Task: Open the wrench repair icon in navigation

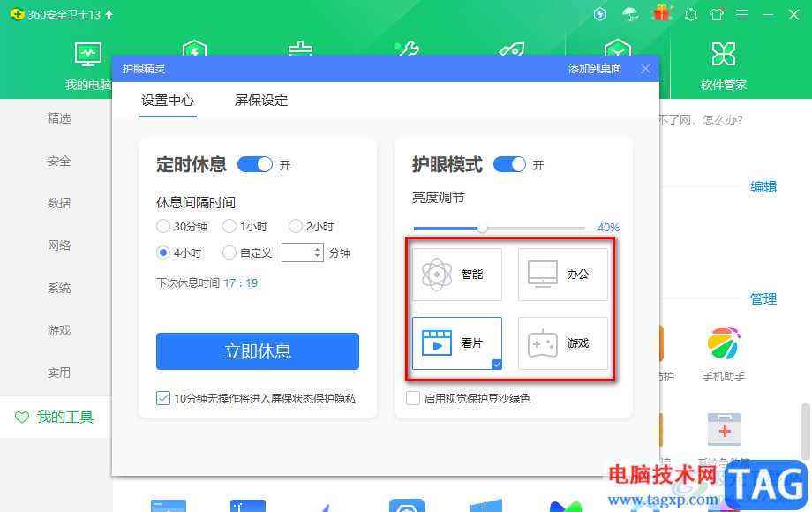Action: (406, 49)
